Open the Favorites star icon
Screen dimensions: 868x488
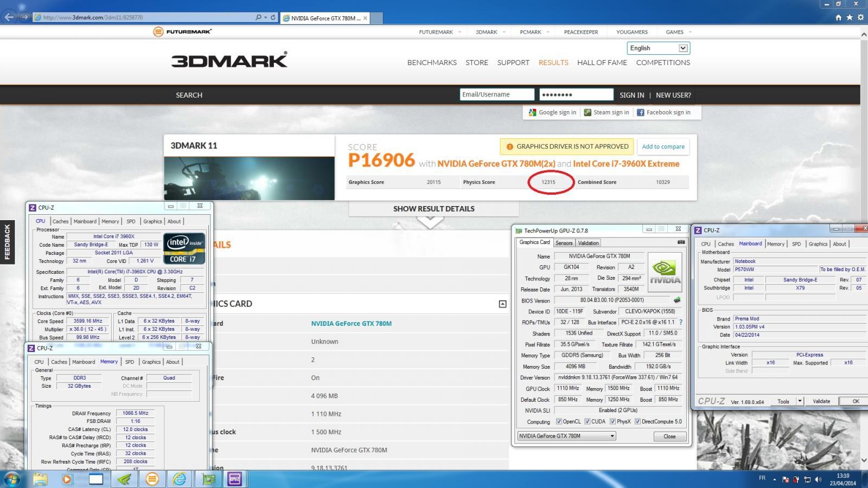[850, 17]
